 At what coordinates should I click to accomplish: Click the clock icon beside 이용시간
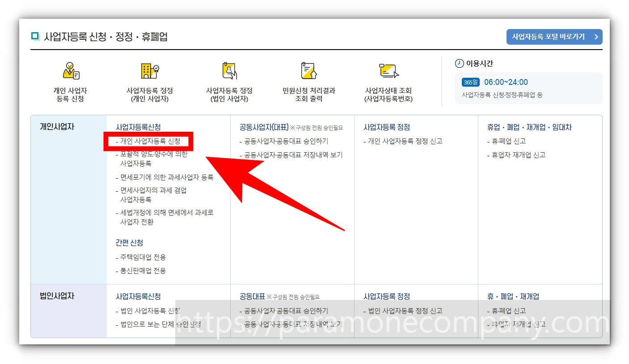[x=459, y=63]
